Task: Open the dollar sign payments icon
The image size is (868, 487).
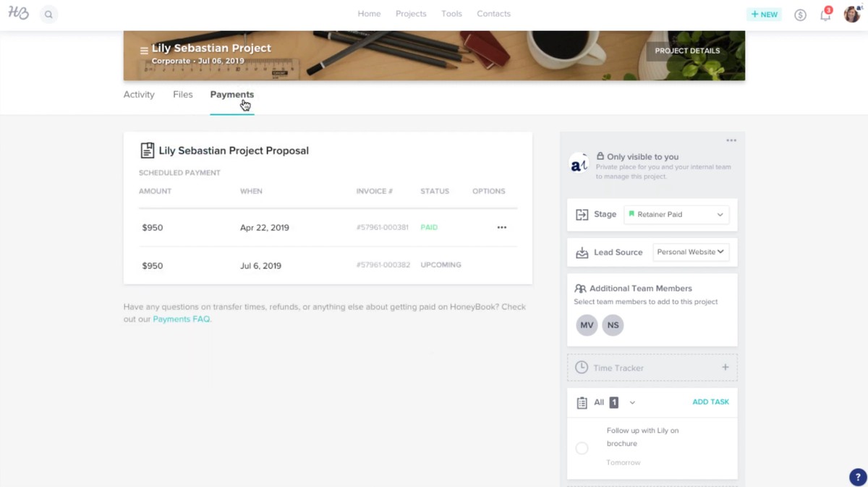Action: coord(800,14)
